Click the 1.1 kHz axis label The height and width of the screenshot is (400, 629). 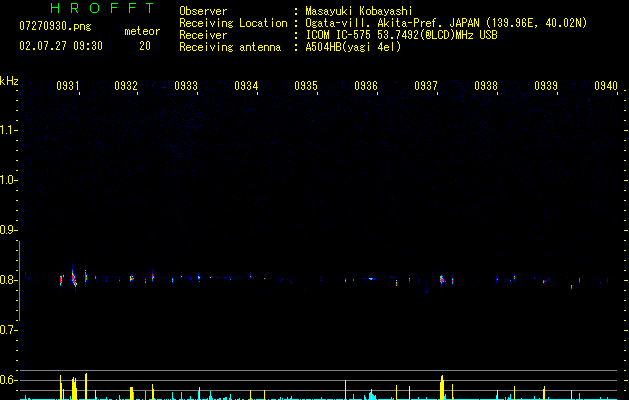9,130
